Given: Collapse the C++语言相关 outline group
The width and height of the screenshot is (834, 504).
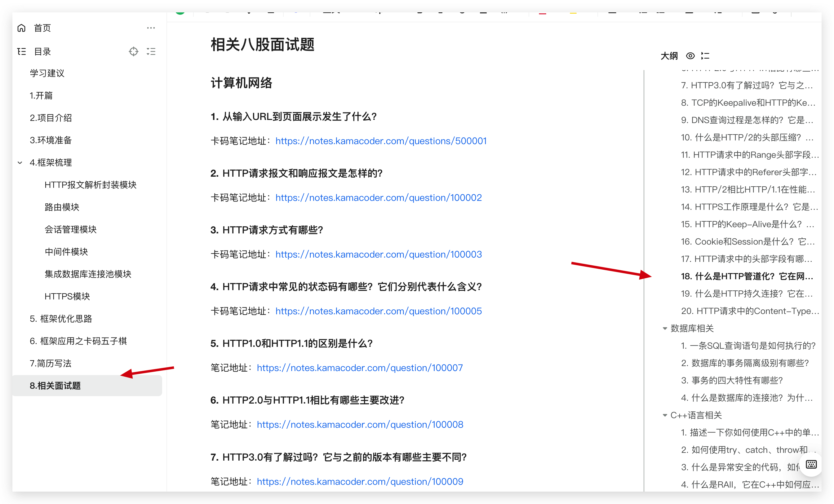Looking at the screenshot, I should (x=664, y=415).
